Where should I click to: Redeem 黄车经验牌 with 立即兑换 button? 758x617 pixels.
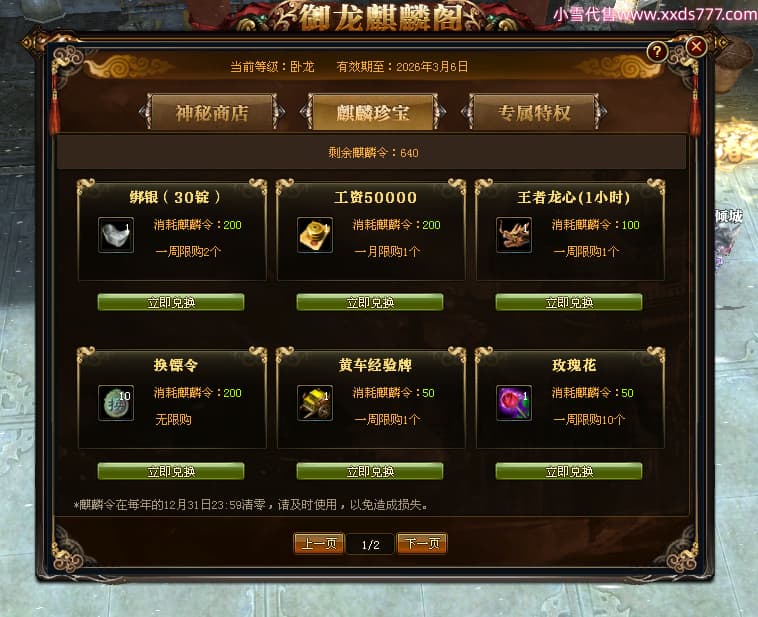tap(370, 471)
